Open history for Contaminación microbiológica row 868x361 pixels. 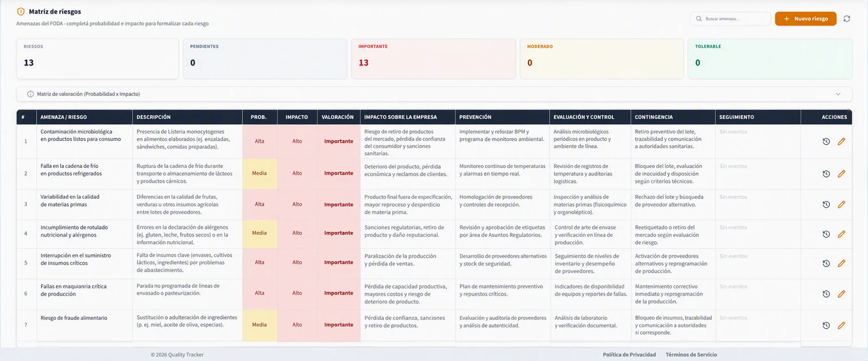coord(826,141)
